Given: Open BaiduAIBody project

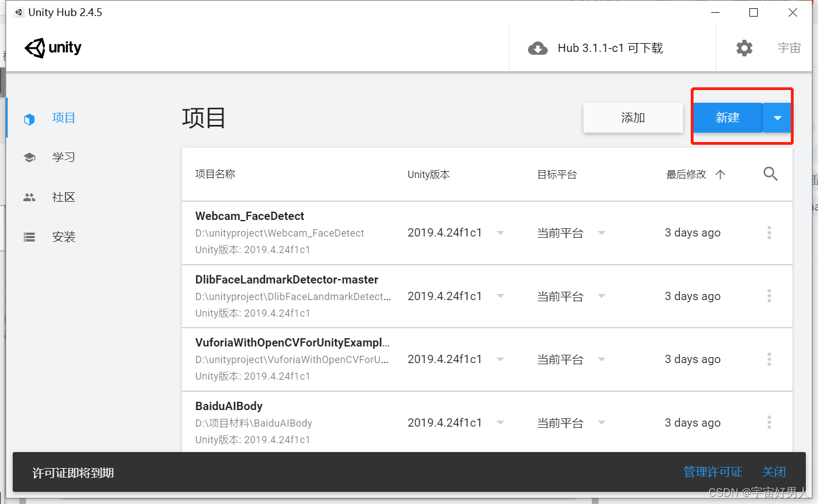Looking at the screenshot, I should click(229, 406).
